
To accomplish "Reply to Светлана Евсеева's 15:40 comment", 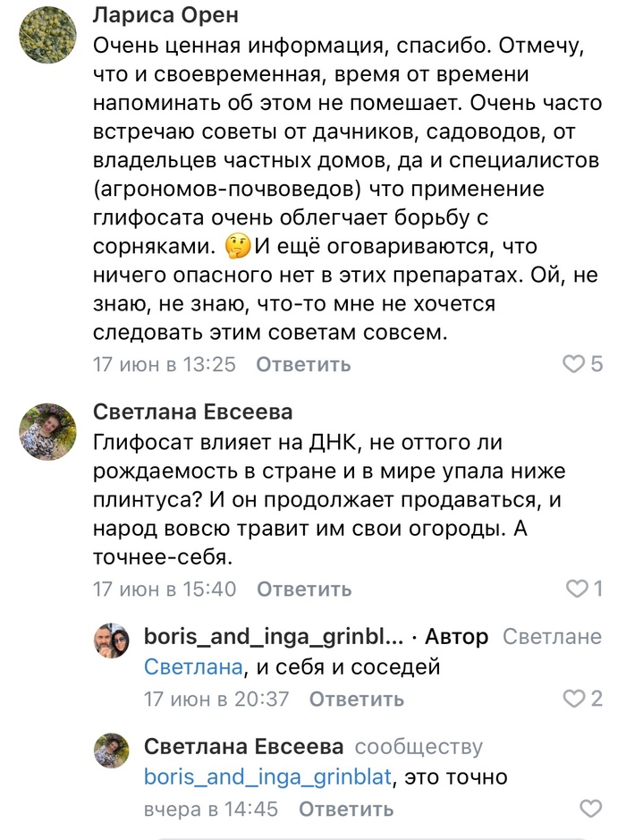I will 304,590.
